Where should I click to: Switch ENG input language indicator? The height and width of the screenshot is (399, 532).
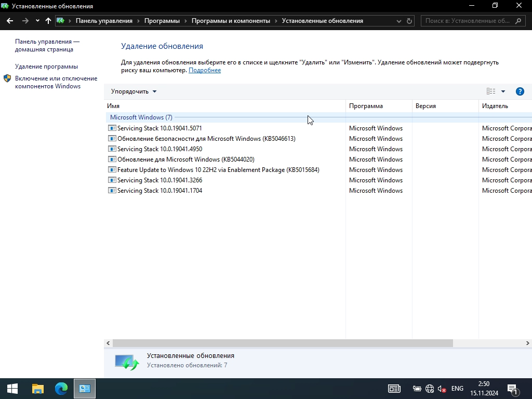tap(457, 389)
